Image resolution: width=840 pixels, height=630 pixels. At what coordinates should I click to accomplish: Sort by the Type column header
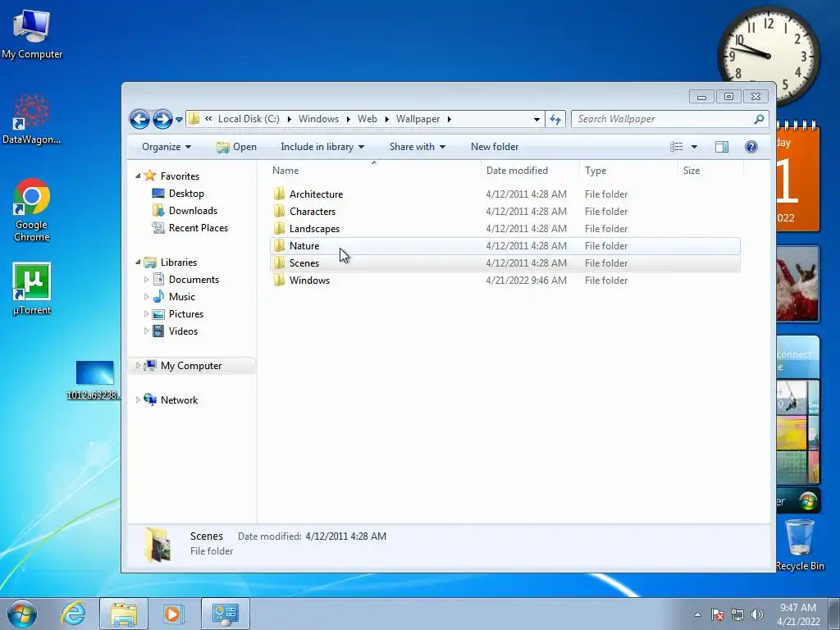tap(596, 171)
